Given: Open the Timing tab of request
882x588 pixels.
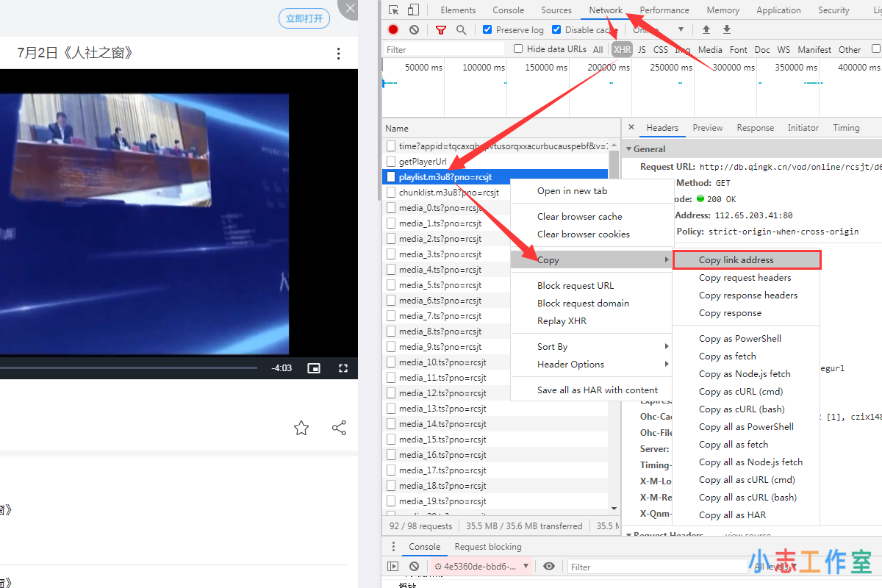Looking at the screenshot, I should pyautogui.click(x=846, y=128).
